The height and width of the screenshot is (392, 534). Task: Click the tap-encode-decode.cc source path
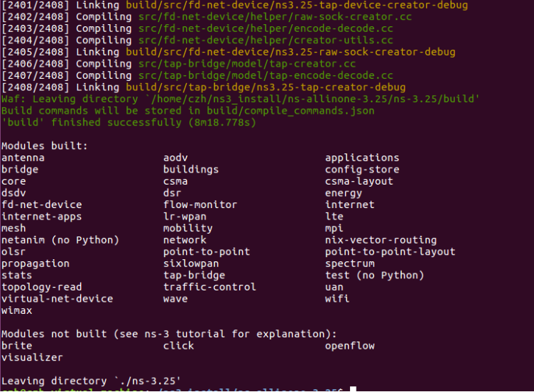coord(266,75)
